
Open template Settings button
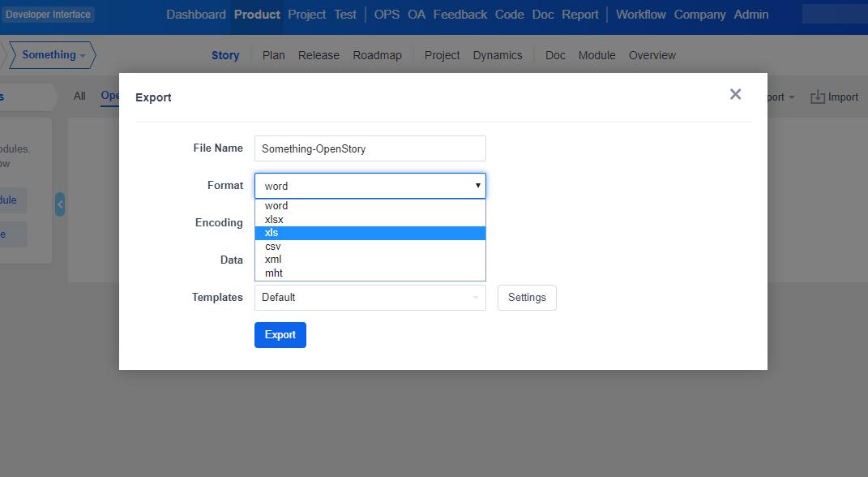pos(527,298)
